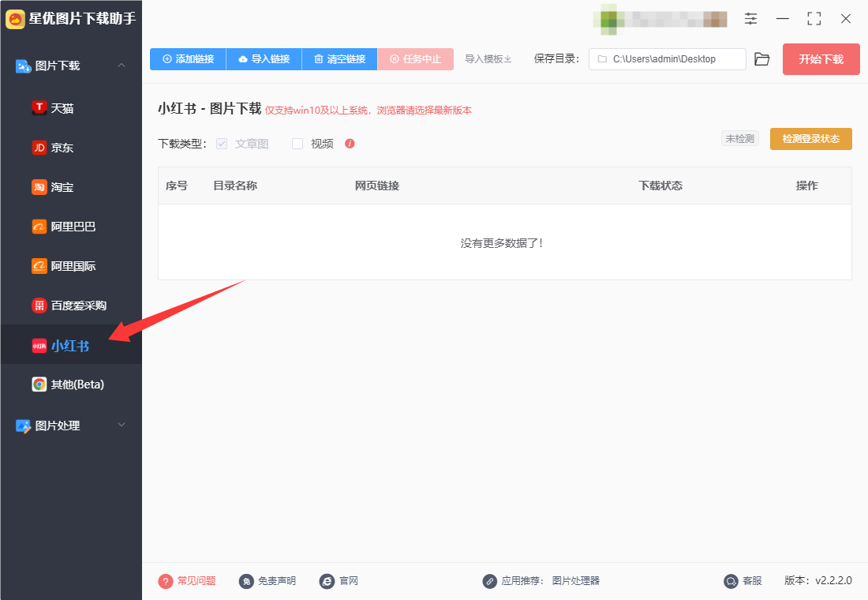Click the red info icon beside 视频
Image resolution: width=868 pixels, height=600 pixels.
point(350,144)
